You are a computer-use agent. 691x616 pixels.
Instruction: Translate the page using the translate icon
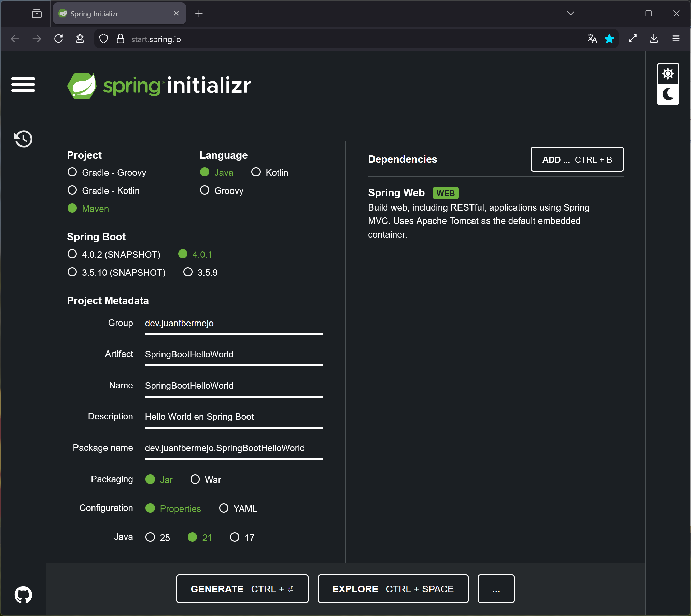click(x=592, y=39)
